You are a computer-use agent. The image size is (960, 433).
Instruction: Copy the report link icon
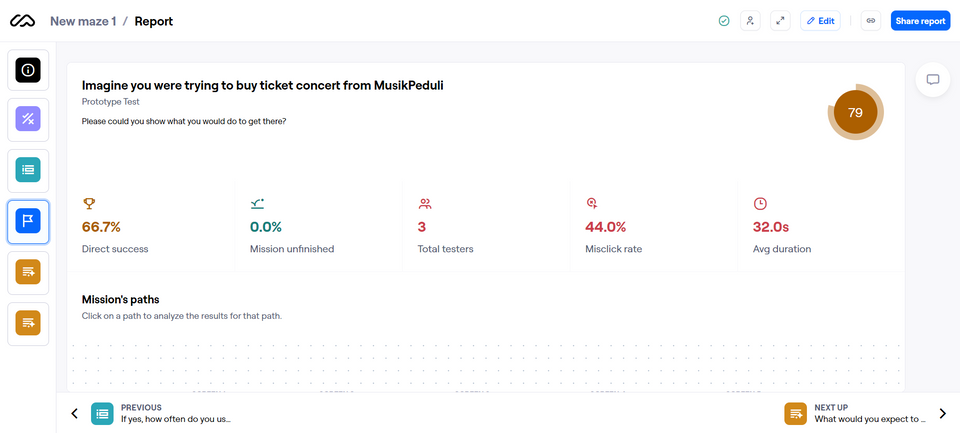pos(871,21)
